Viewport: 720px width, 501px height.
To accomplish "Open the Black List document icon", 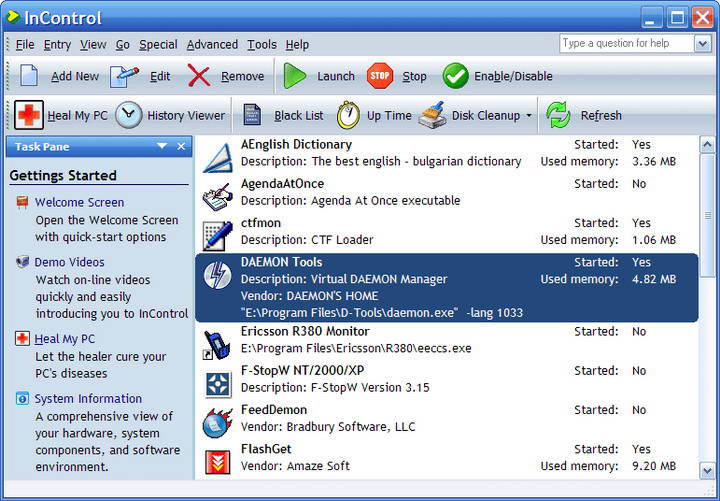I will (252, 115).
